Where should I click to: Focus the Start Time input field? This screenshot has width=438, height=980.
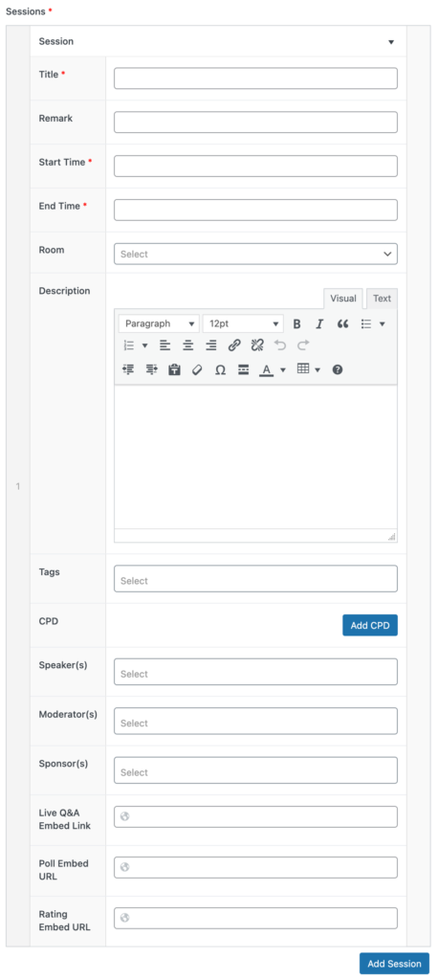pos(255,167)
